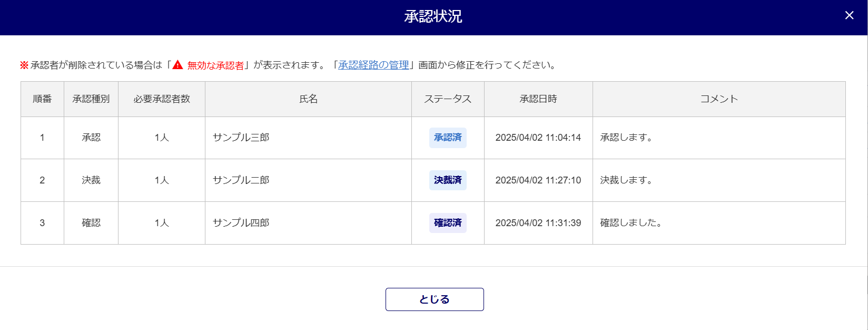
Task: Select the 承認種別 column header
Action: point(91,99)
